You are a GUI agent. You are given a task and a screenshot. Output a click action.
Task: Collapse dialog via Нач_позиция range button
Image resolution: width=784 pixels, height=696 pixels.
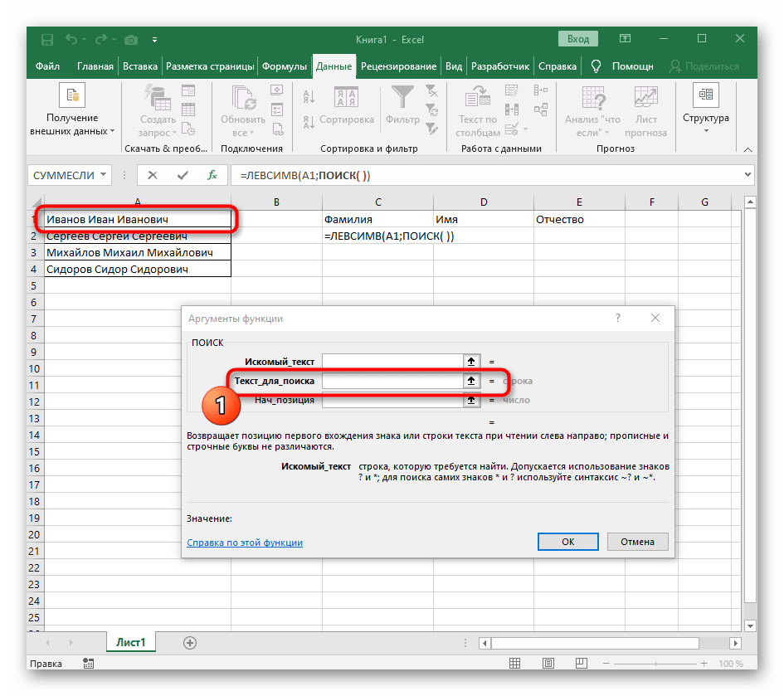(x=471, y=400)
